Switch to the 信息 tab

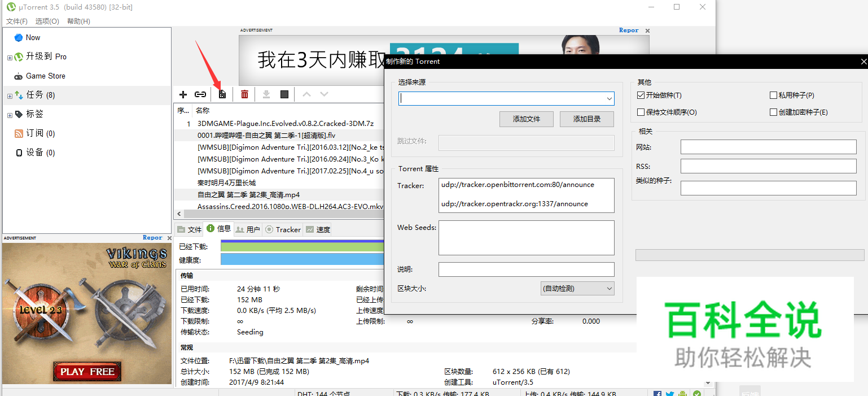(218, 229)
